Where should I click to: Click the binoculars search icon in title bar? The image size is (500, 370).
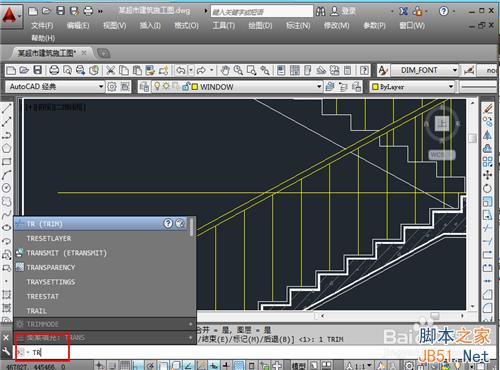[320, 12]
